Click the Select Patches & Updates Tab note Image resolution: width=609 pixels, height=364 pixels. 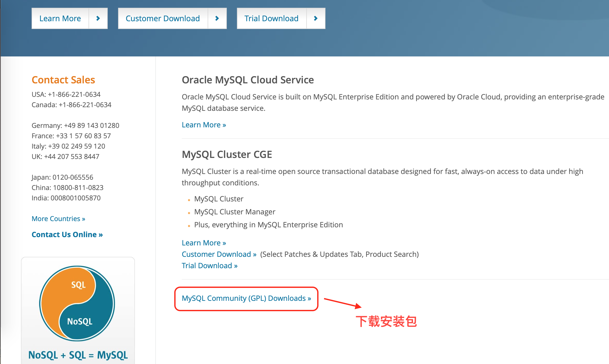pyautogui.click(x=339, y=254)
